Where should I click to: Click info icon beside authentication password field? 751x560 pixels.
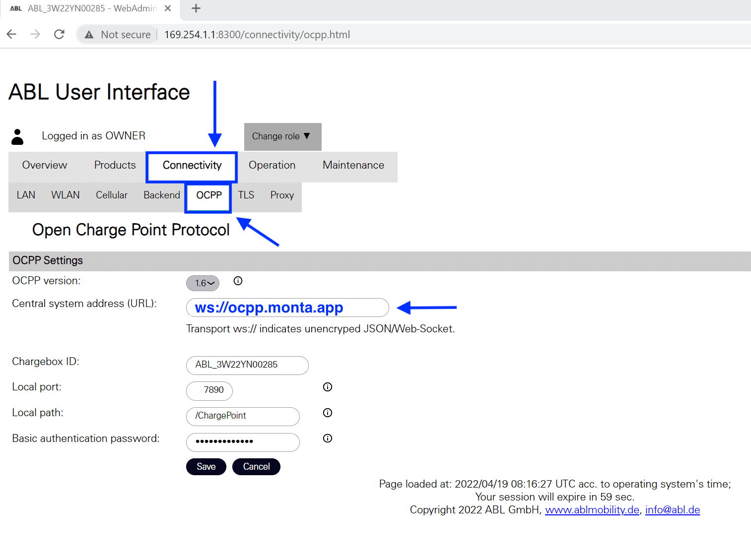pos(327,438)
